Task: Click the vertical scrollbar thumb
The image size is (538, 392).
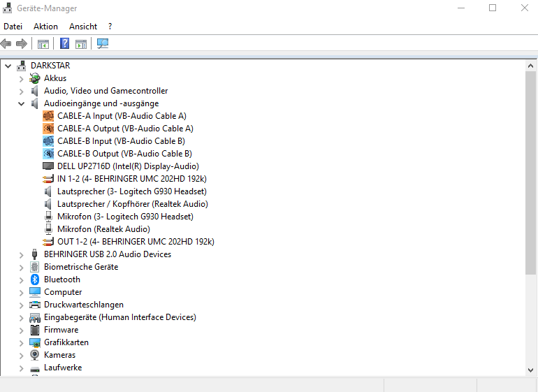Action: pyautogui.click(x=530, y=173)
